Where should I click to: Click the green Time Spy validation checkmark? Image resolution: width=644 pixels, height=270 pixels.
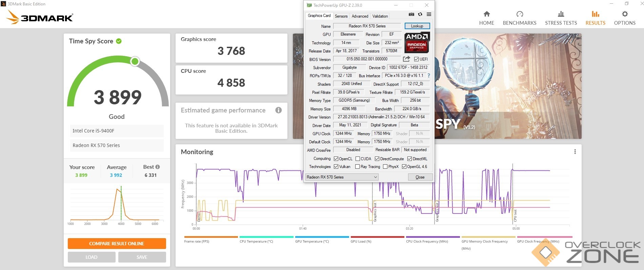pyautogui.click(x=119, y=41)
